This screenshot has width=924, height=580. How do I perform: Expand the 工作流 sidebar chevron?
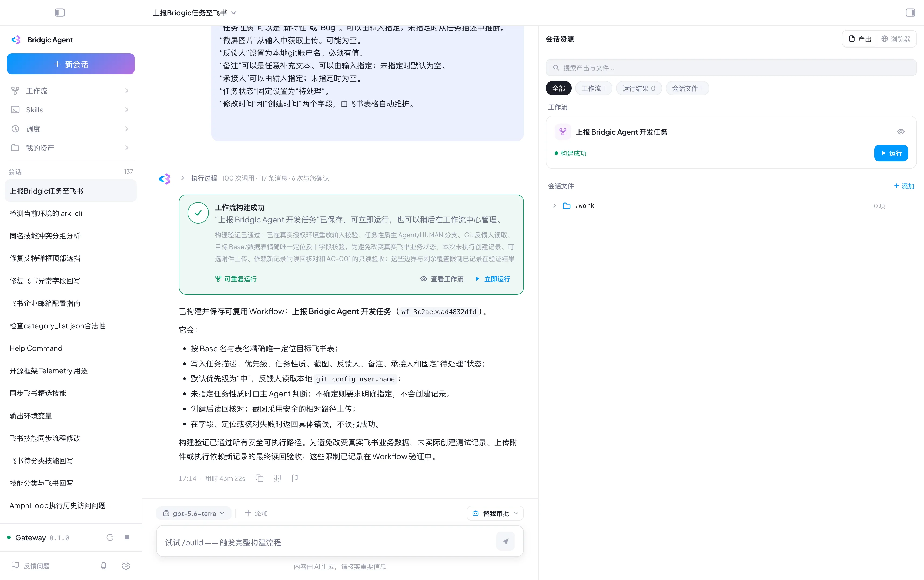point(126,91)
